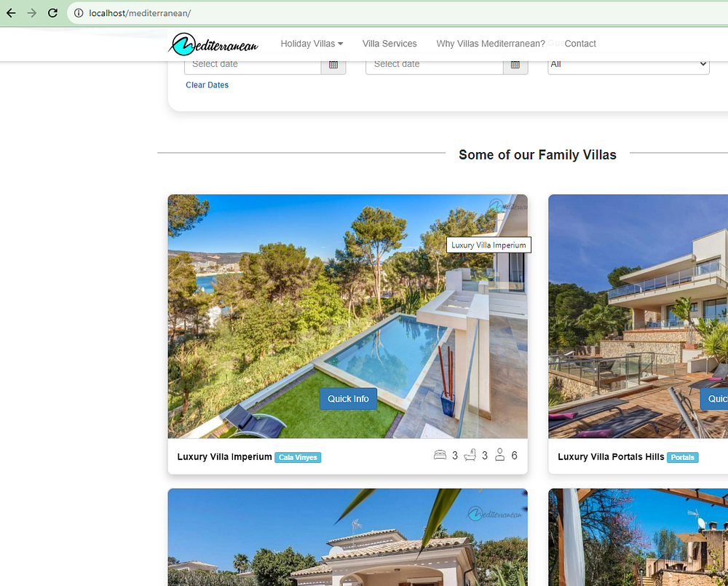Open calendar icon of second date field
The image size is (728, 586).
click(515, 64)
